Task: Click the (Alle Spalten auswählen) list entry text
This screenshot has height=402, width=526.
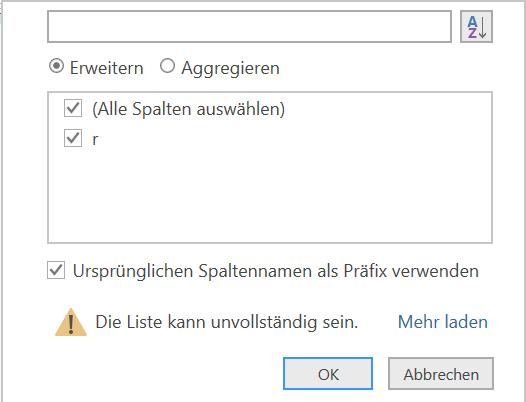Action: (x=189, y=109)
